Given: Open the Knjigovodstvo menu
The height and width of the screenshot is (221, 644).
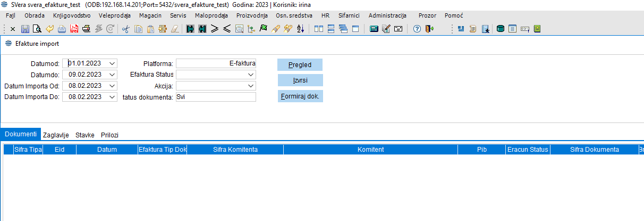Looking at the screenshot, I should coord(72,15).
